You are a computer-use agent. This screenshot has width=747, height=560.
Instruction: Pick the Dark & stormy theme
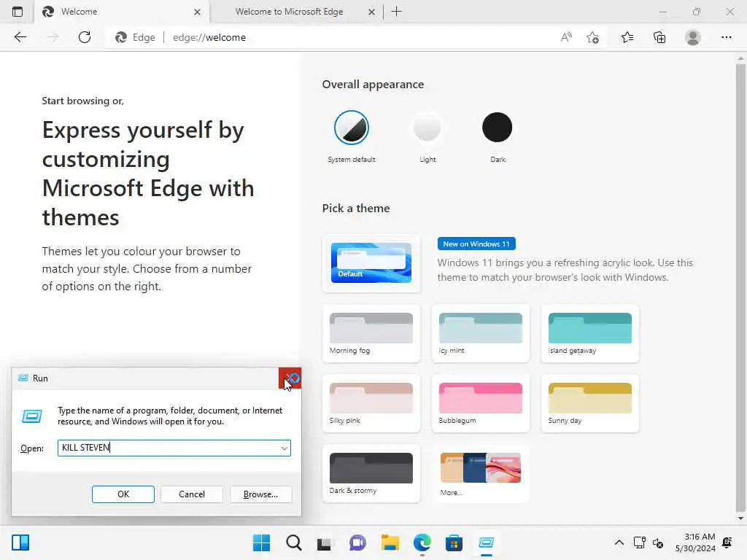click(371, 473)
